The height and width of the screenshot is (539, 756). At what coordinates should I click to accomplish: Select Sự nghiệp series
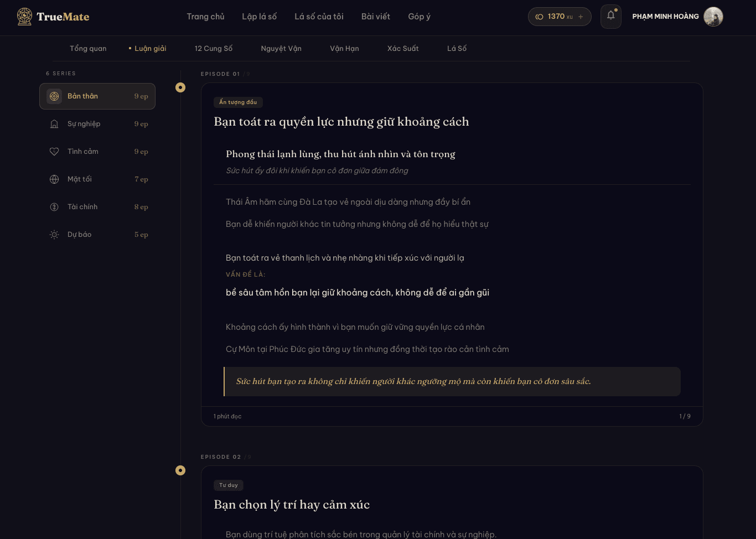pyautogui.click(x=97, y=124)
